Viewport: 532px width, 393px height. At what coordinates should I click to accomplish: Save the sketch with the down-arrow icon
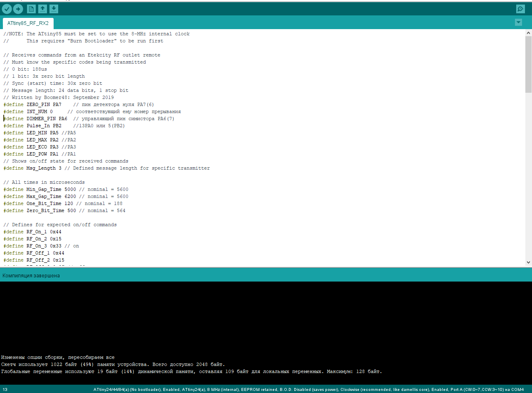click(x=54, y=9)
